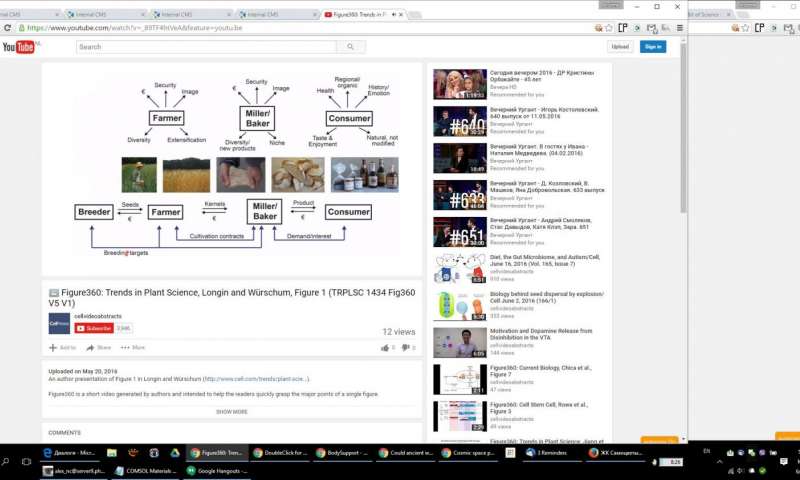Open 'Motivation and Dopamine Release' video title
The height and width of the screenshot is (480, 800).
pyautogui.click(x=541, y=334)
